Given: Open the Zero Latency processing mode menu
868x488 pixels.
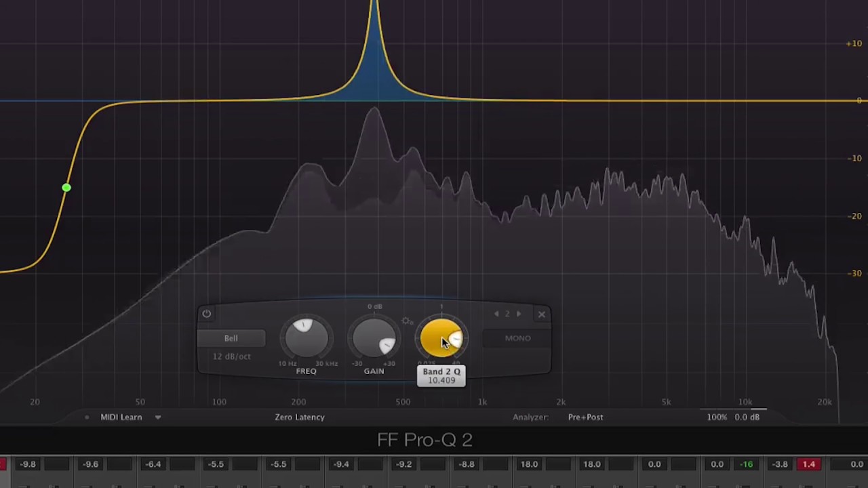Looking at the screenshot, I should pyautogui.click(x=300, y=417).
